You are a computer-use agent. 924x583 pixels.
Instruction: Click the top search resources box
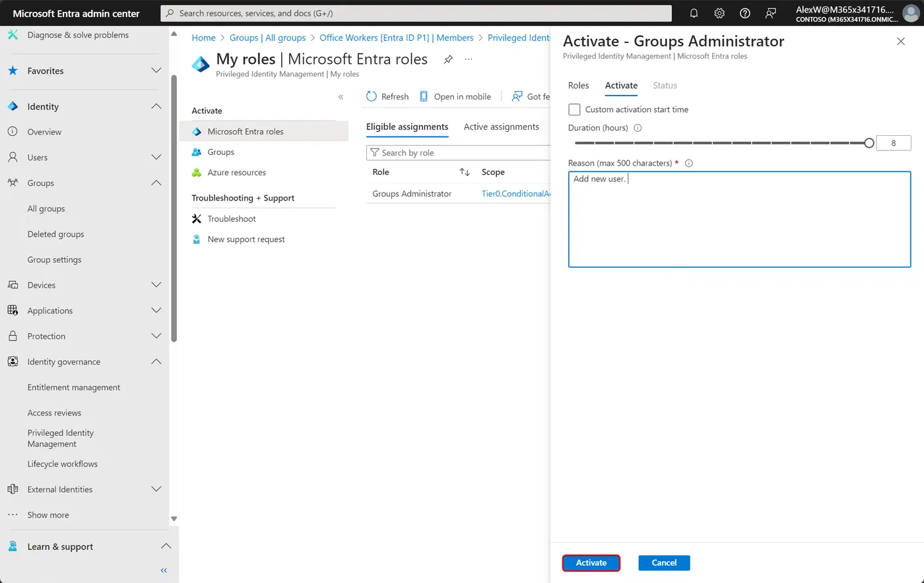pyautogui.click(x=416, y=13)
